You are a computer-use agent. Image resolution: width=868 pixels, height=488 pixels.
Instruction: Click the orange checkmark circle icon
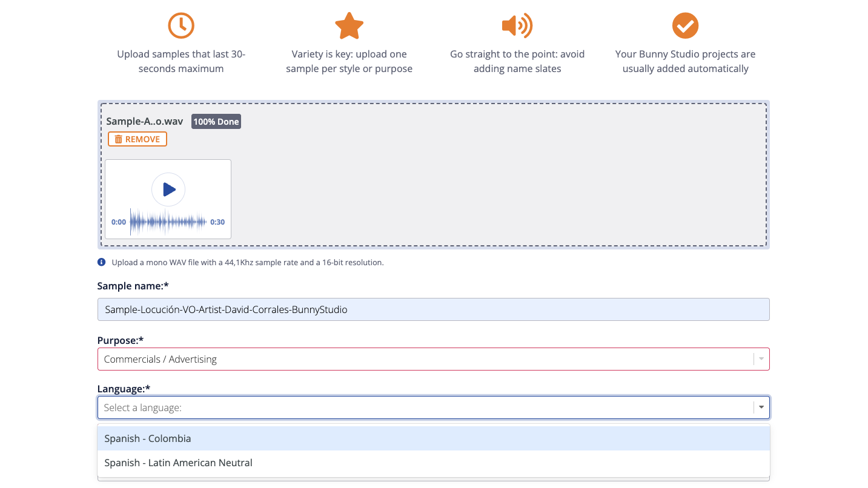[685, 25]
